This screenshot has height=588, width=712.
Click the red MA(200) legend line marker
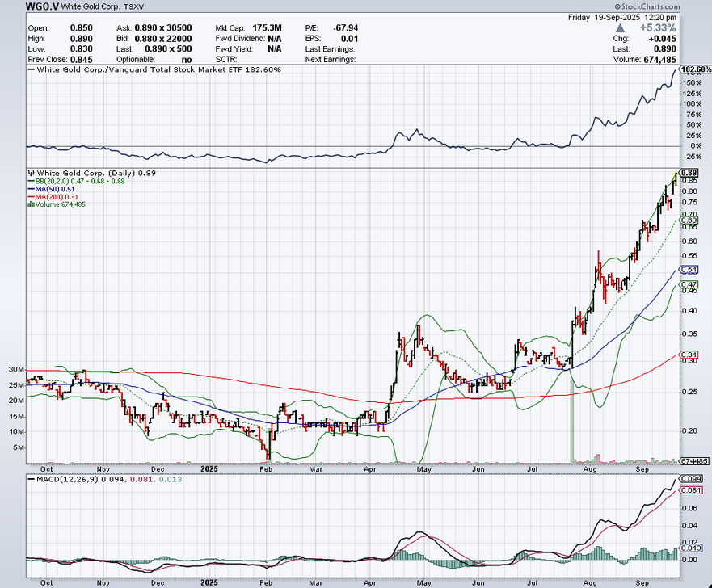click(30, 197)
